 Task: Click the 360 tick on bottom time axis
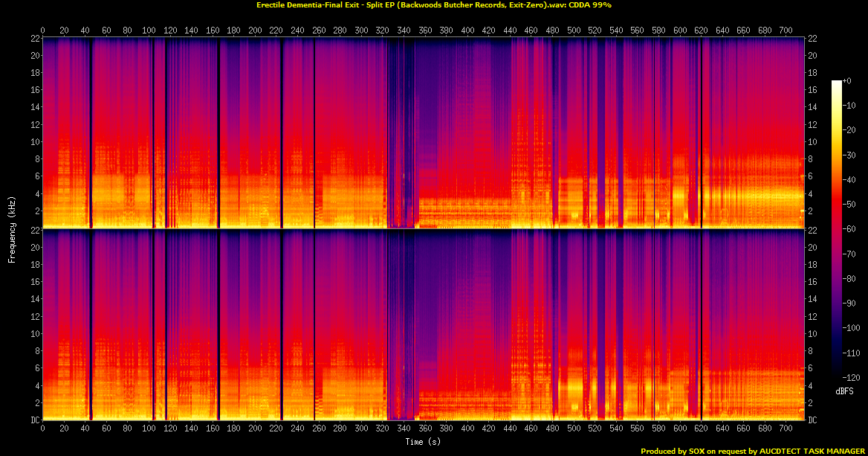point(425,428)
